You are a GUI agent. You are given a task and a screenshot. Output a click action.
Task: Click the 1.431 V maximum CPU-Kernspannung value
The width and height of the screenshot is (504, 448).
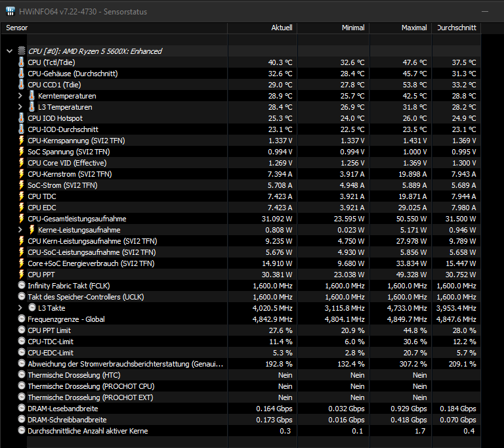point(415,141)
